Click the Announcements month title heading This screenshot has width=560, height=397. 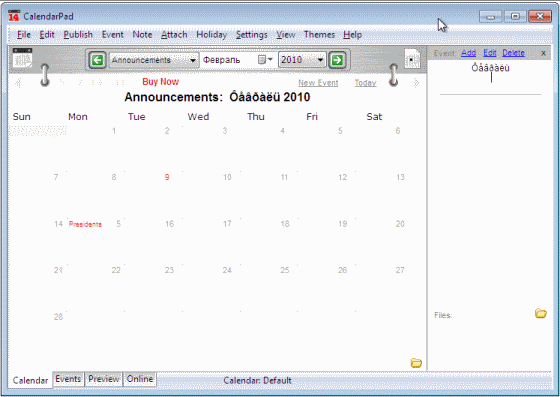point(217,97)
